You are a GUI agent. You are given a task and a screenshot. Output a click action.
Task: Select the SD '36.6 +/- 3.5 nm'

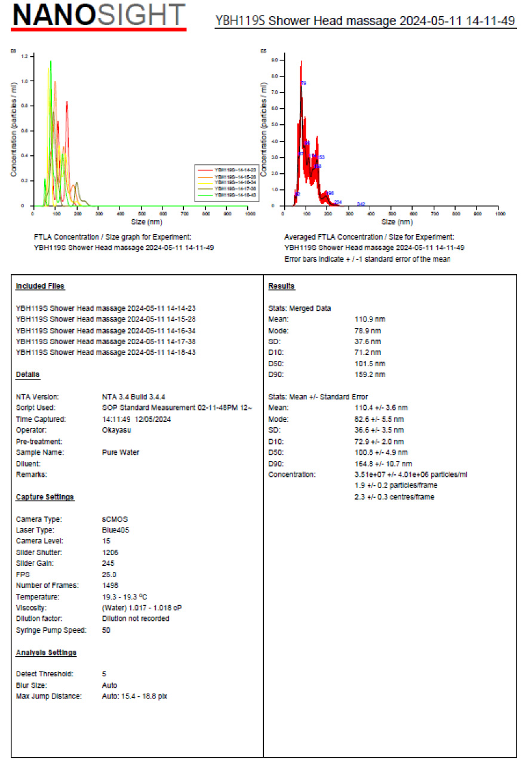tap(379, 430)
